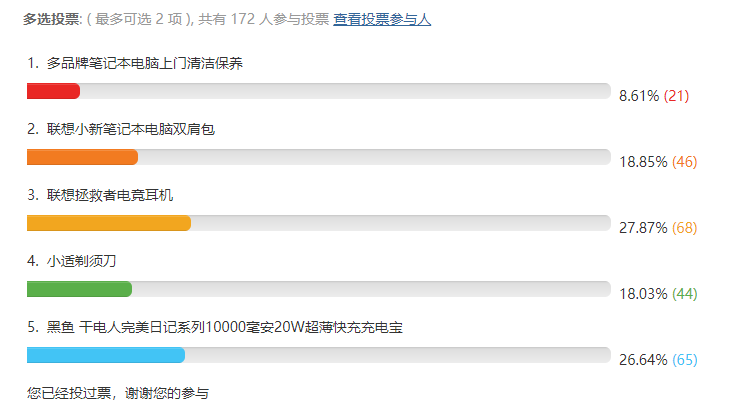This screenshot has width=730, height=409.
Task: Click the red vote count (21)
Action: [x=676, y=96]
